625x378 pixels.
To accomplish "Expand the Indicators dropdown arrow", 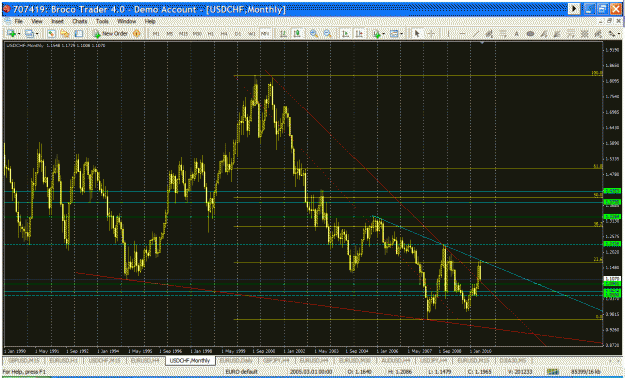I will (383, 34).
